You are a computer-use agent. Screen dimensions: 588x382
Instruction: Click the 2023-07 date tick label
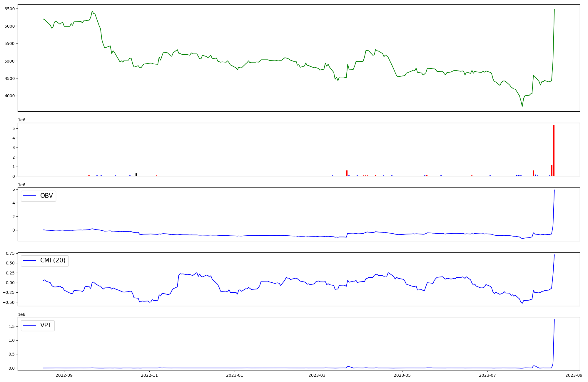tap(487, 375)
